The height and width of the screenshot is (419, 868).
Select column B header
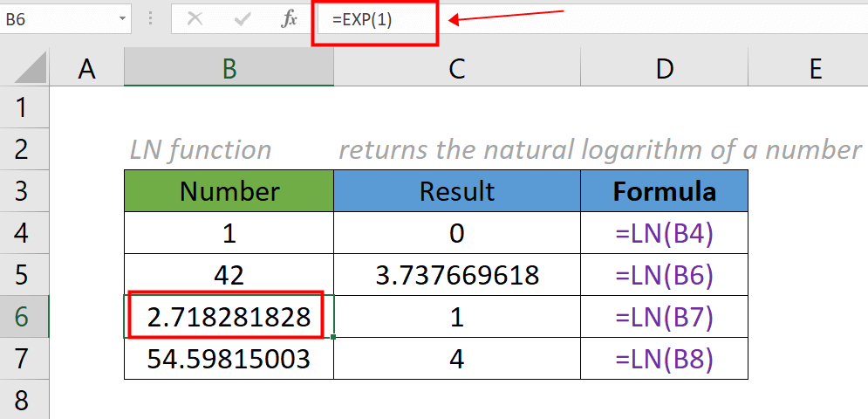coord(229,70)
